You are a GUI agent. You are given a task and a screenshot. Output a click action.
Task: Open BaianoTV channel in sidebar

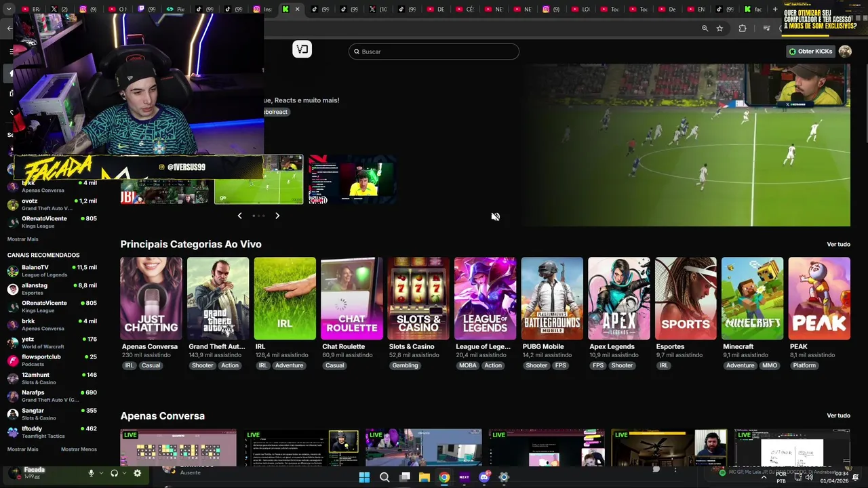(x=53, y=271)
